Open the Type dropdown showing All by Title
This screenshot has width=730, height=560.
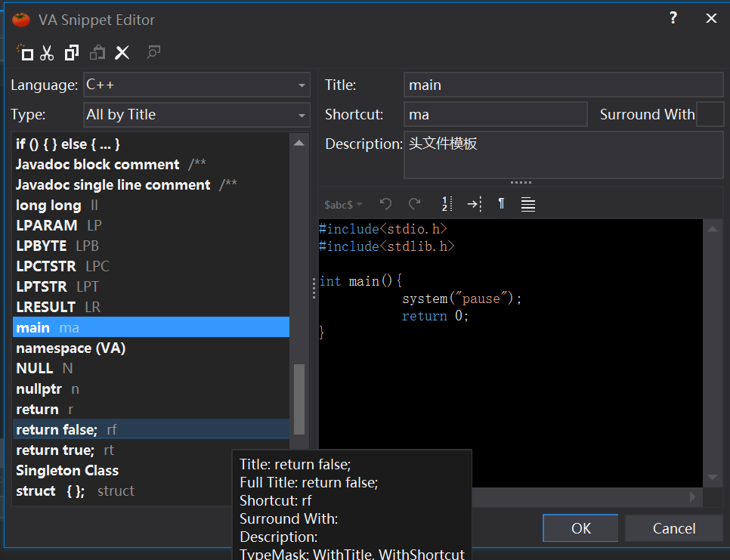[x=196, y=114]
